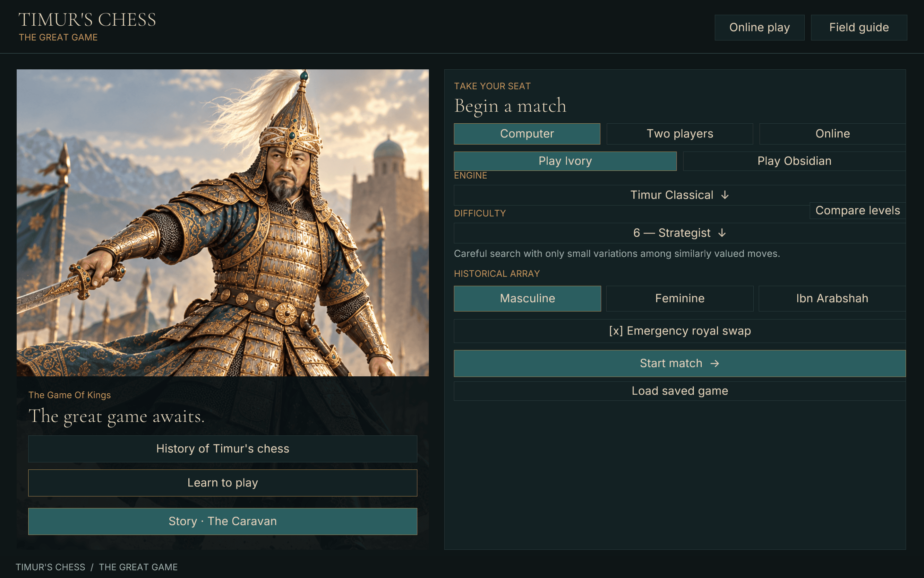Choose the Feminine historical array
Screen dimensions: 924x578
680,299
